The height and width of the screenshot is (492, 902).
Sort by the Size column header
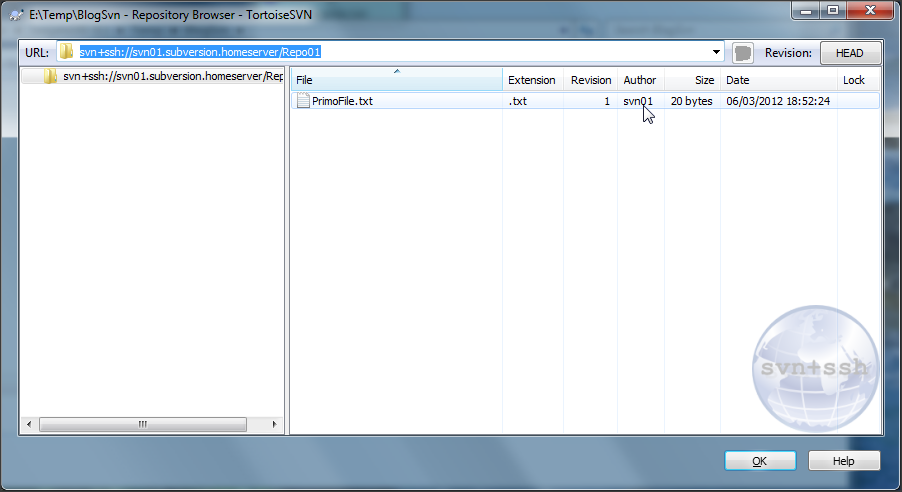tap(693, 80)
